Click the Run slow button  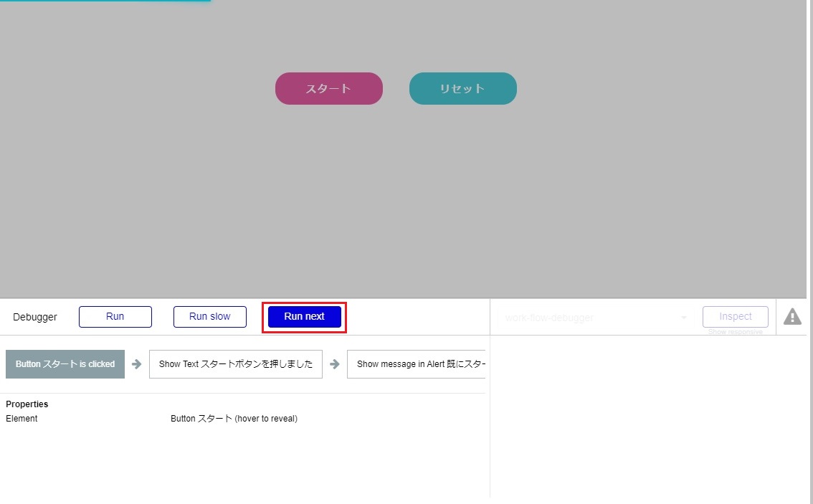[x=209, y=317]
